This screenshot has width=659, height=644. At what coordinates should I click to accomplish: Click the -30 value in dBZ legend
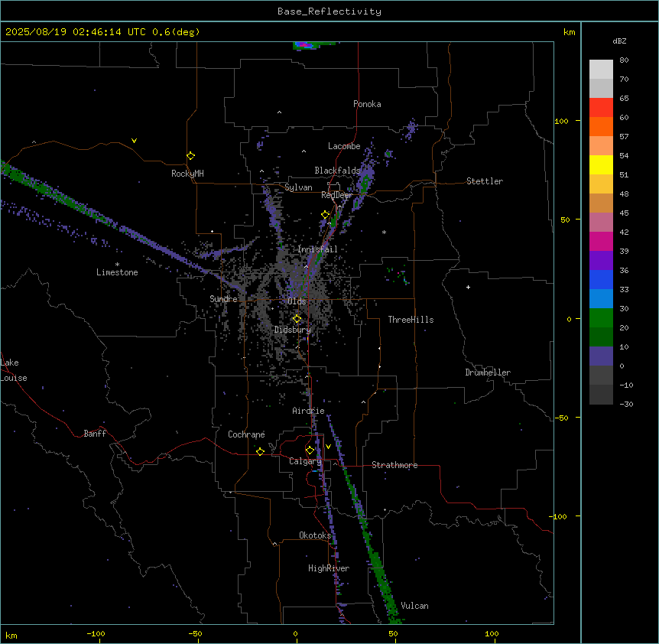[x=626, y=404]
